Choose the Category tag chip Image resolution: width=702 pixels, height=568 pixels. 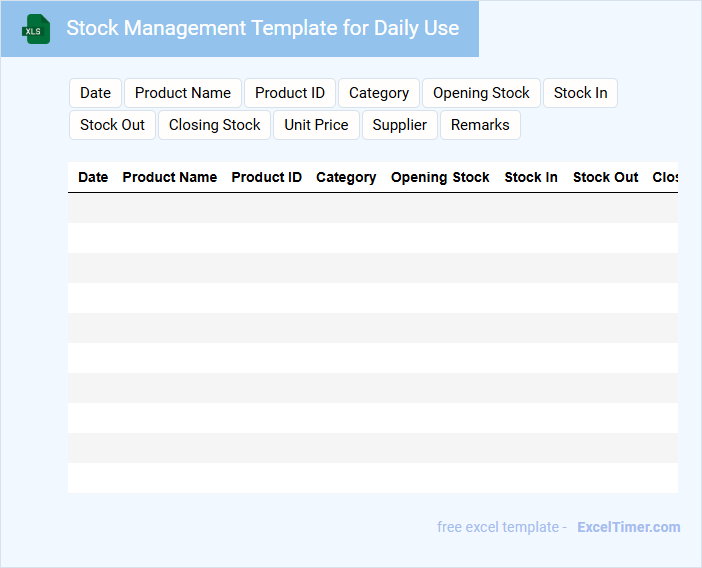click(379, 93)
